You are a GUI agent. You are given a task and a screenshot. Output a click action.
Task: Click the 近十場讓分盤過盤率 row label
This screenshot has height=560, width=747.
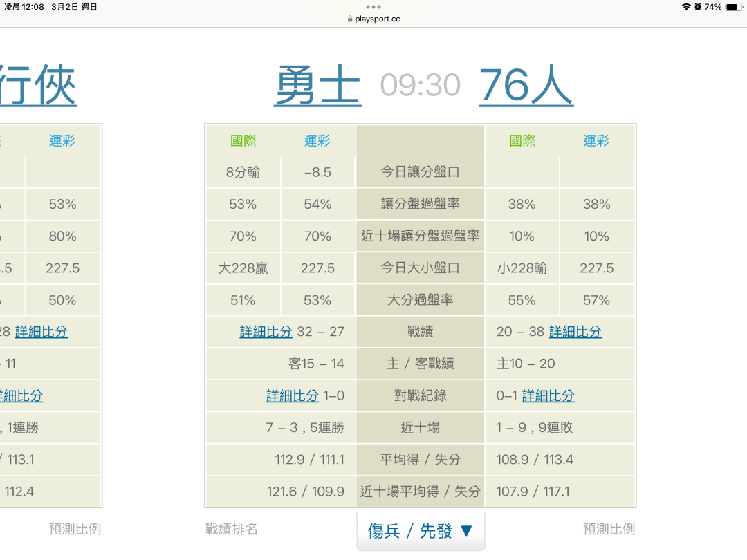coord(421,236)
